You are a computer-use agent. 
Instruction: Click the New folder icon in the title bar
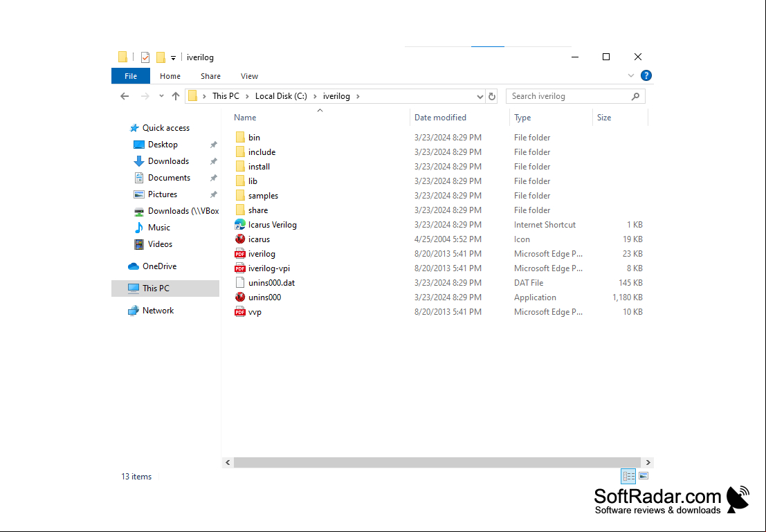(x=161, y=57)
